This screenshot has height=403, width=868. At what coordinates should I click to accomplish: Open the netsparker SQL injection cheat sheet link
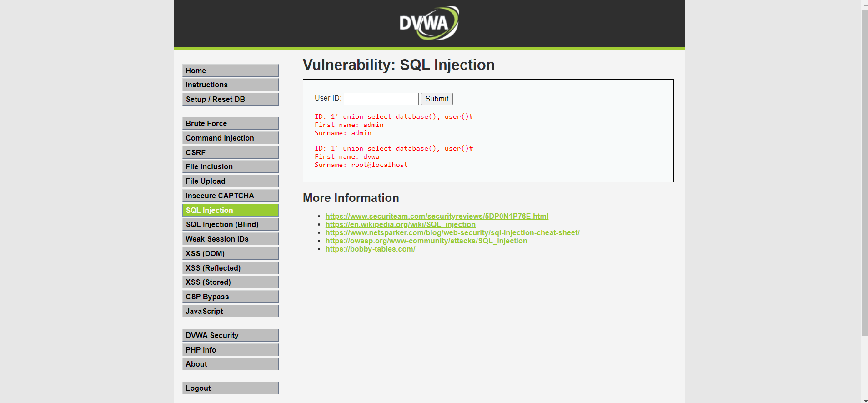(452, 232)
